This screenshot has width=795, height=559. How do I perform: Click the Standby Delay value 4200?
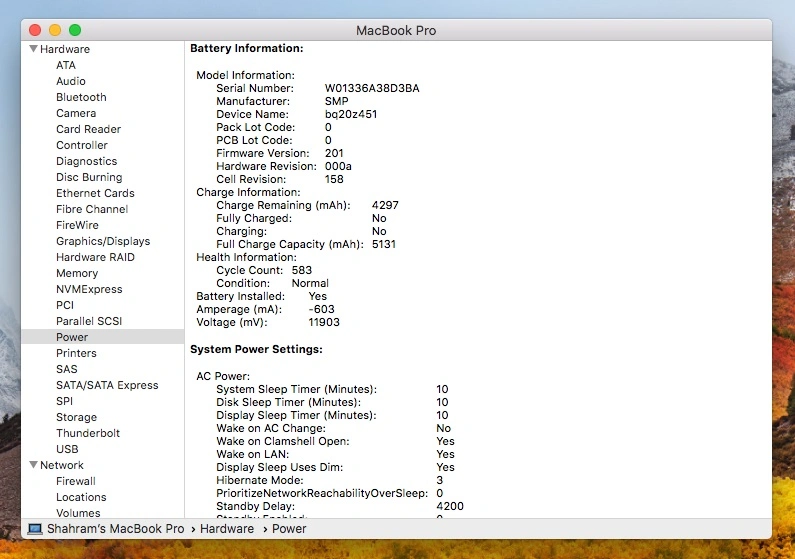tap(450, 506)
